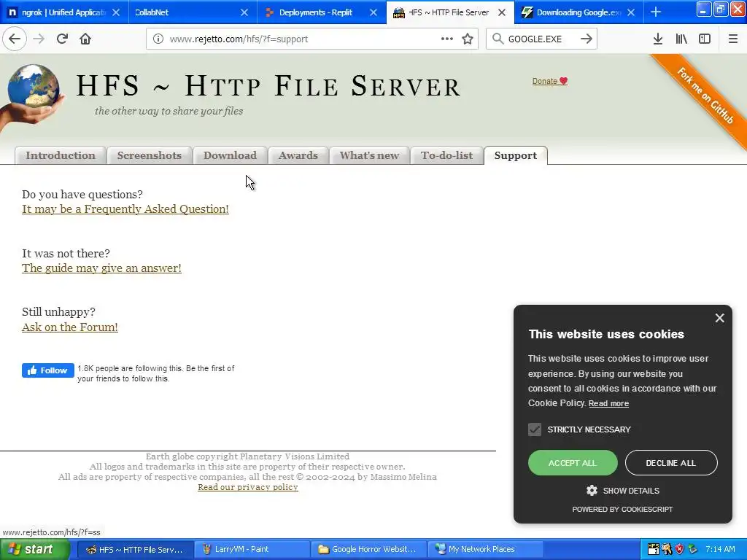The height and width of the screenshot is (560, 747).
Task: Expand Show Details cookie settings
Action: click(x=623, y=491)
